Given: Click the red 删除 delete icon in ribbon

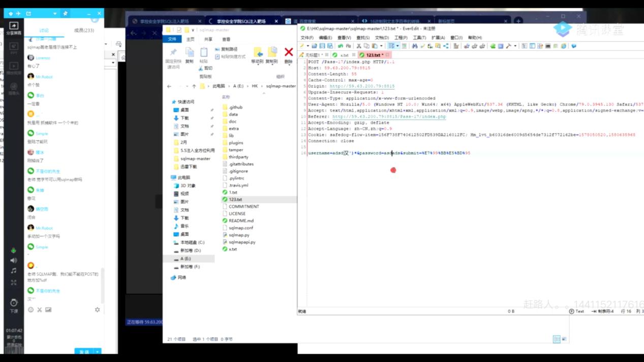Looking at the screenshot, I should pyautogui.click(x=288, y=55).
